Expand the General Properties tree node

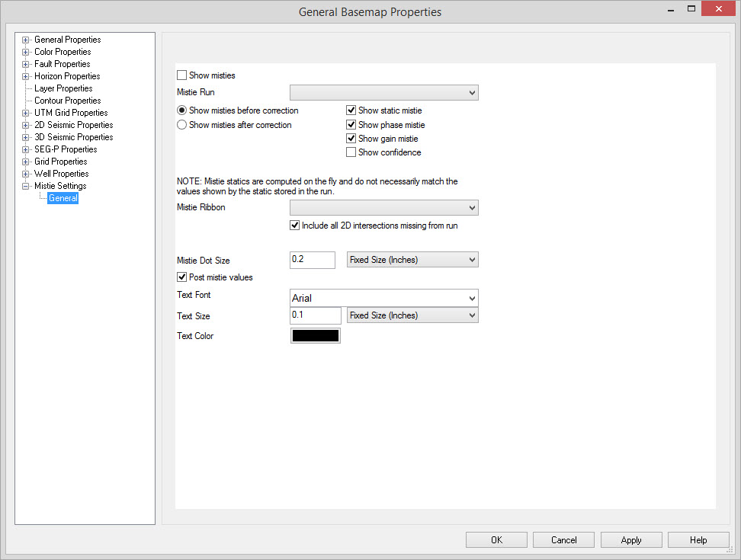point(26,40)
